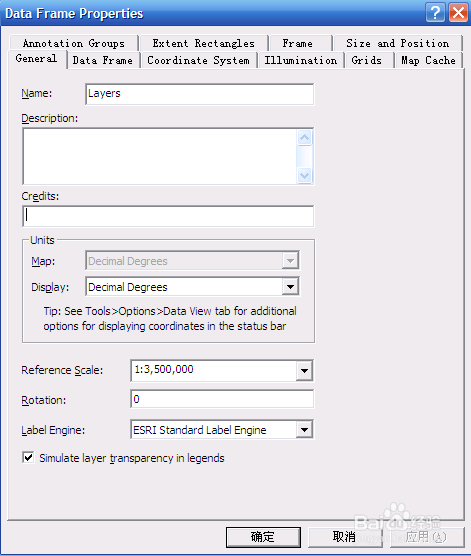
Task: Click the 应用 (A) apply button
Action: pos(427,537)
